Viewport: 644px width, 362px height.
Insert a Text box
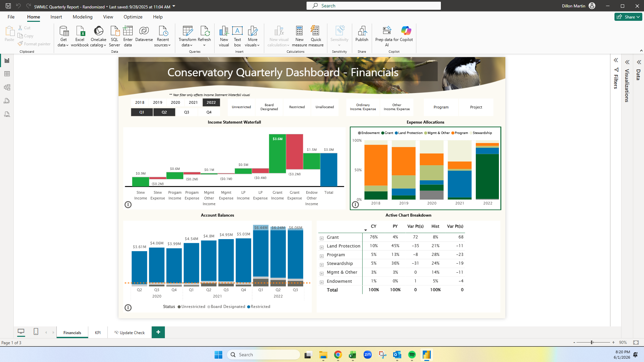tap(237, 36)
